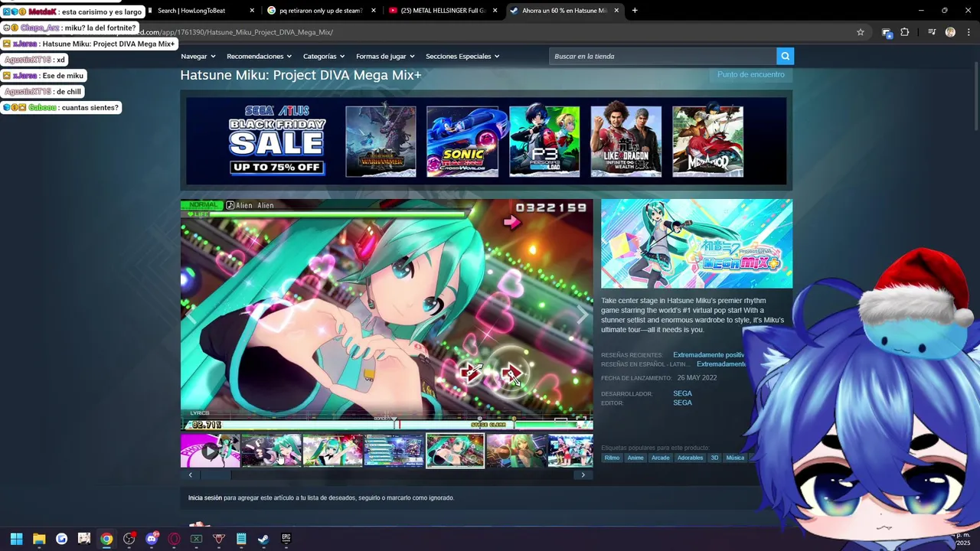Switch to 'pq retiraron only up' tab

(322, 11)
